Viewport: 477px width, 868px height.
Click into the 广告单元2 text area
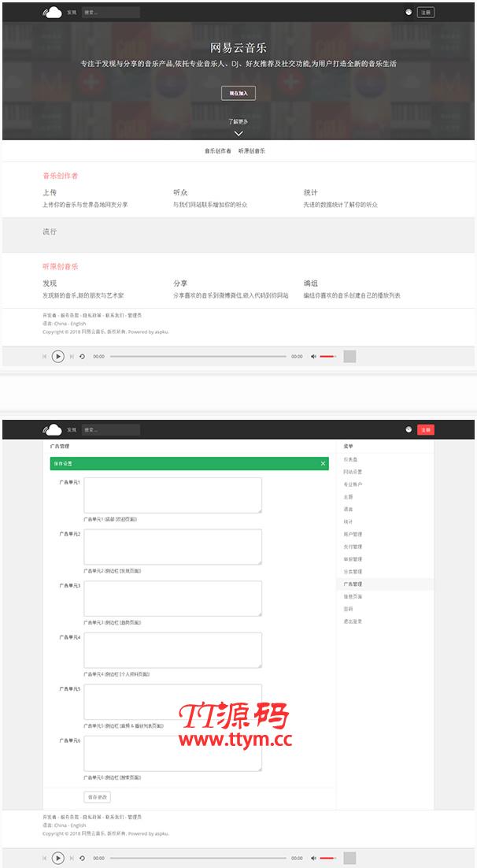pos(172,547)
